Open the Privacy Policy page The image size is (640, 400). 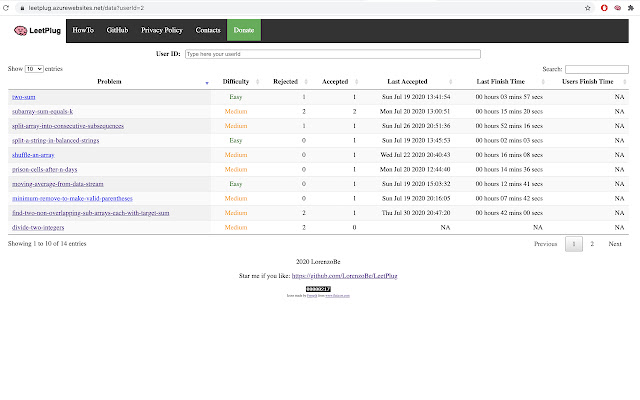(x=160, y=31)
